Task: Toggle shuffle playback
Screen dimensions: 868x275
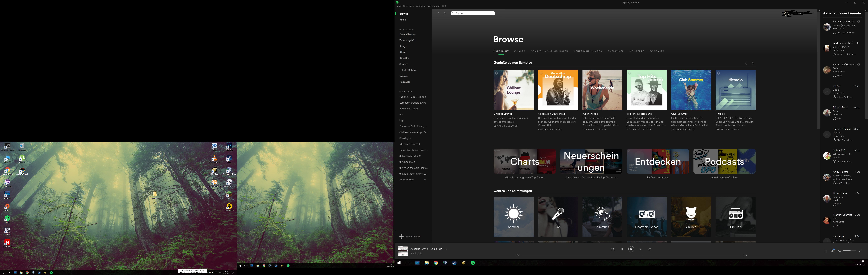Action: pos(613,249)
